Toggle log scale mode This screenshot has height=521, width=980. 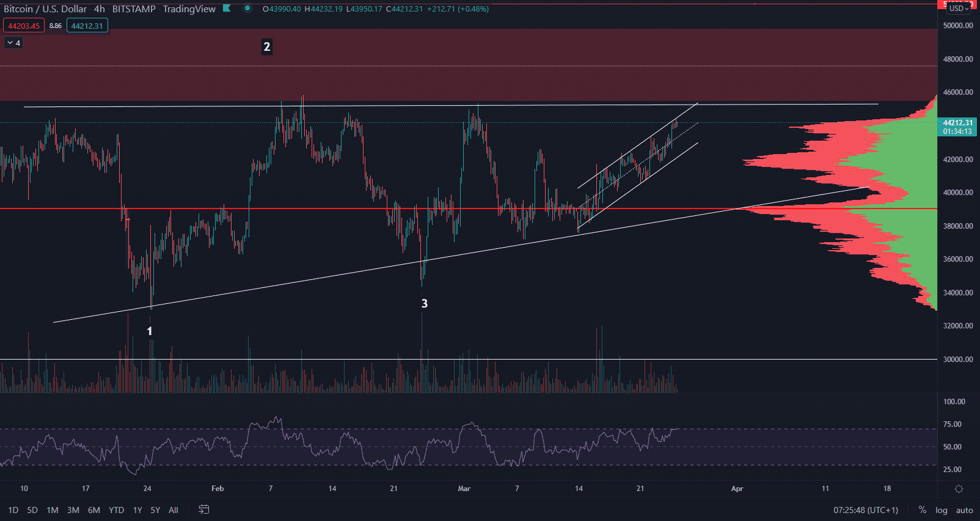tap(941, 510)
